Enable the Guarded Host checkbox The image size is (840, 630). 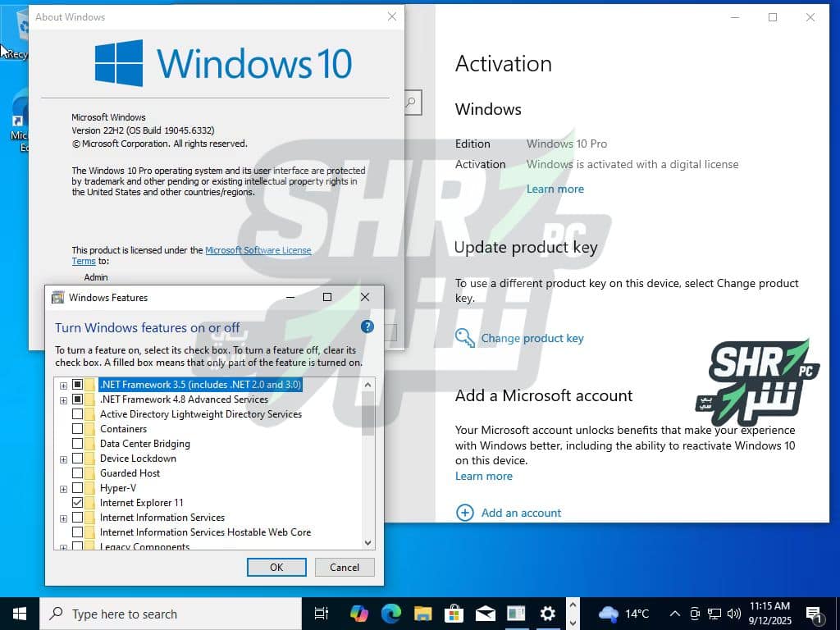(x=77, y=473)
